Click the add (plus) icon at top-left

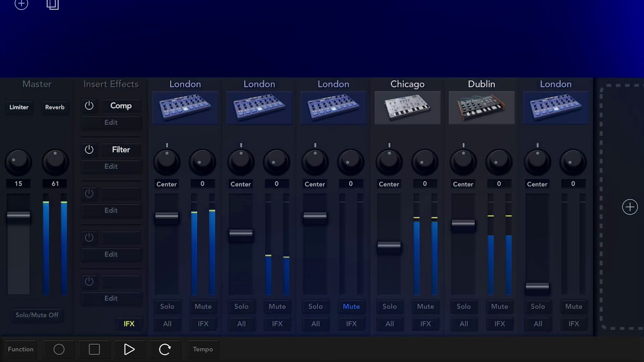(21, 5)
